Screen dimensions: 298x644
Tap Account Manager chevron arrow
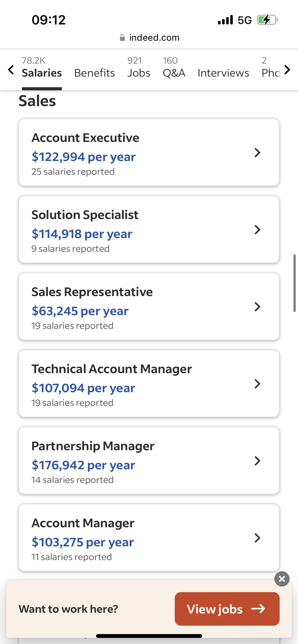(258, 538)
